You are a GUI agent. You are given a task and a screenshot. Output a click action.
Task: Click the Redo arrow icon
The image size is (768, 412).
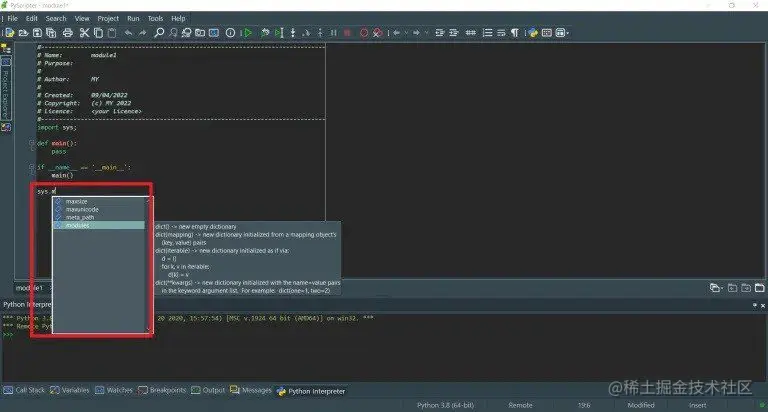143,33
